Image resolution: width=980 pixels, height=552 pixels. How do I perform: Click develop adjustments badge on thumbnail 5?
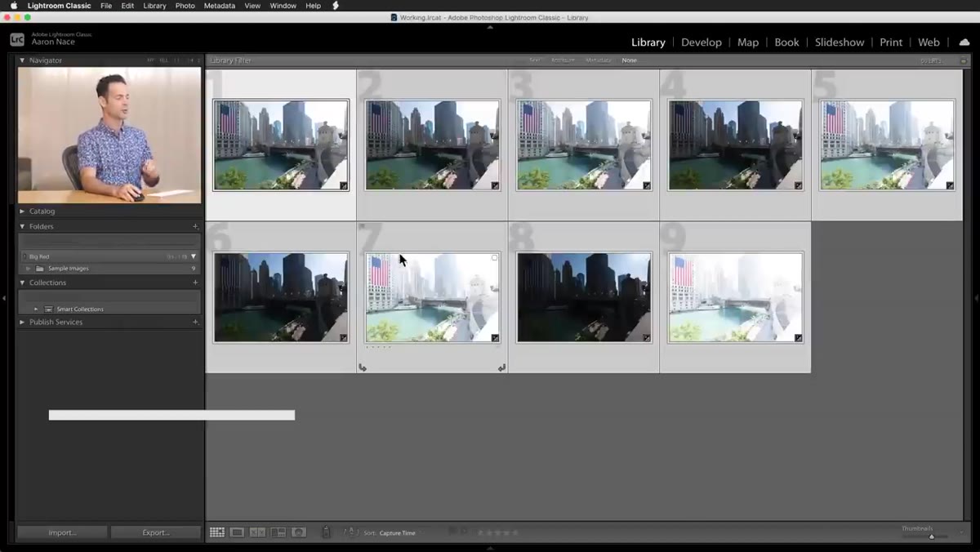[x=950, y=186]
